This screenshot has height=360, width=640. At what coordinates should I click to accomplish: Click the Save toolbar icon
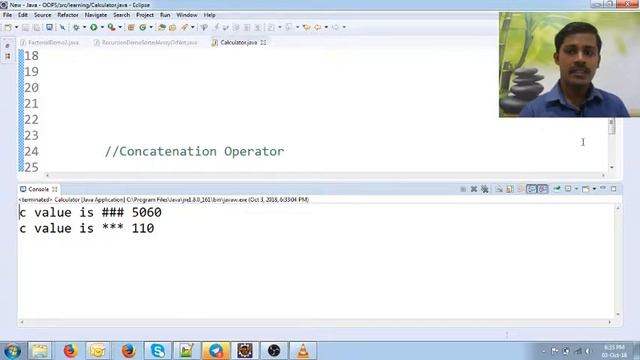25,27
